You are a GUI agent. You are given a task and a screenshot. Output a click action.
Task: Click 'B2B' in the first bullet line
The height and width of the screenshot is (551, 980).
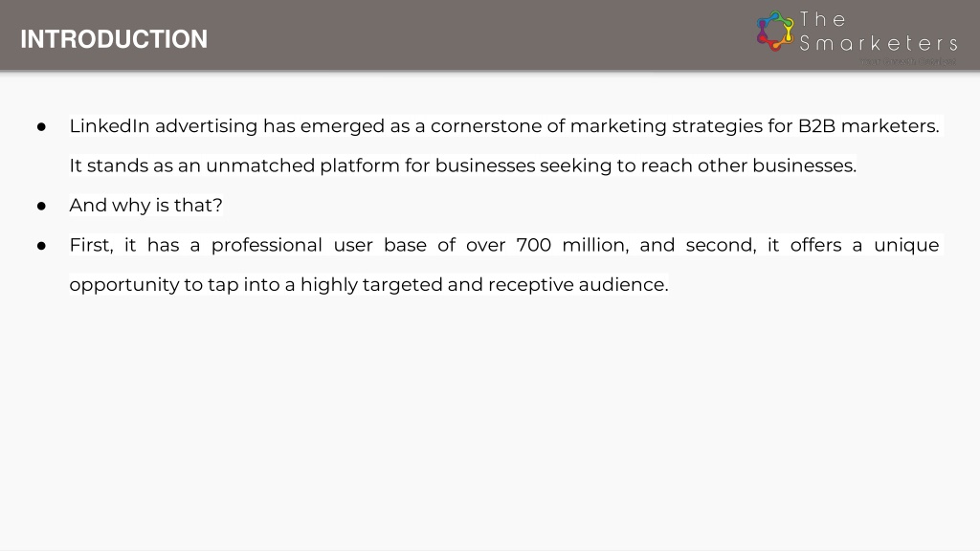coord(817,126)
